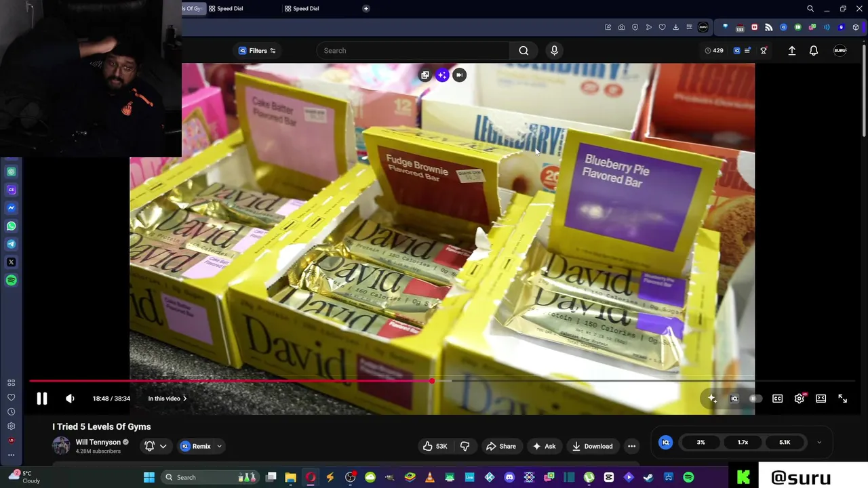Take a snapshot with camera icon
The height and width of the screenshot is (488, 868).
(621, 27)
